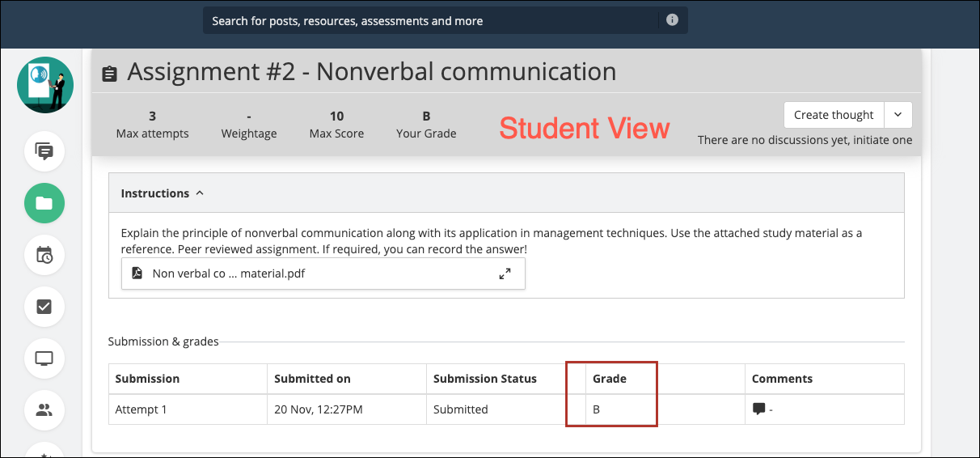The height and width of the screenshot is (458, 980).
Task: Open the checkmark assessments sidebar icon
Action: [44, 307]
